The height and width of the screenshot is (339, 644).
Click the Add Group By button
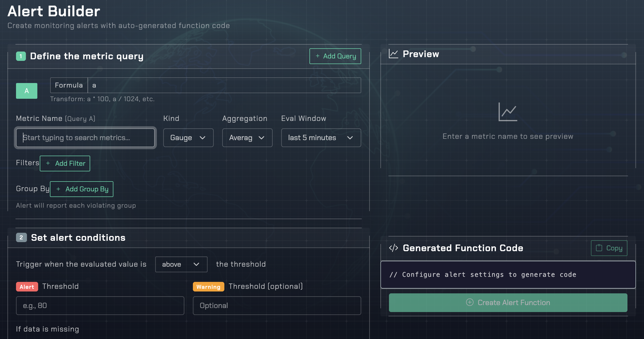tap(82, 189)
